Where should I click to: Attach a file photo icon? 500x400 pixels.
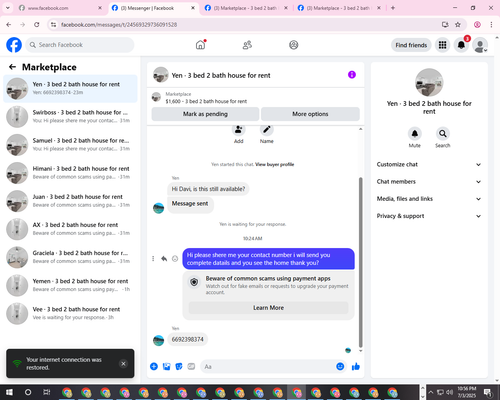click(x=166, y=367)
